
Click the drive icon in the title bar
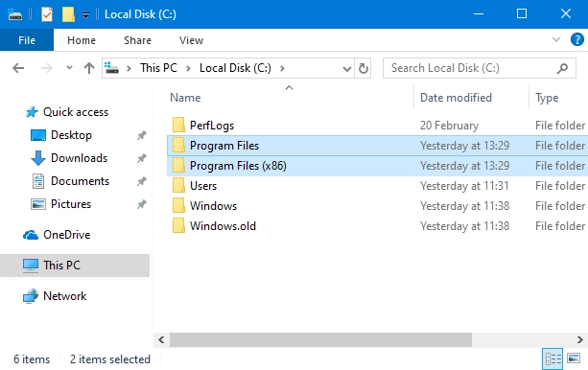coord(14,14)
